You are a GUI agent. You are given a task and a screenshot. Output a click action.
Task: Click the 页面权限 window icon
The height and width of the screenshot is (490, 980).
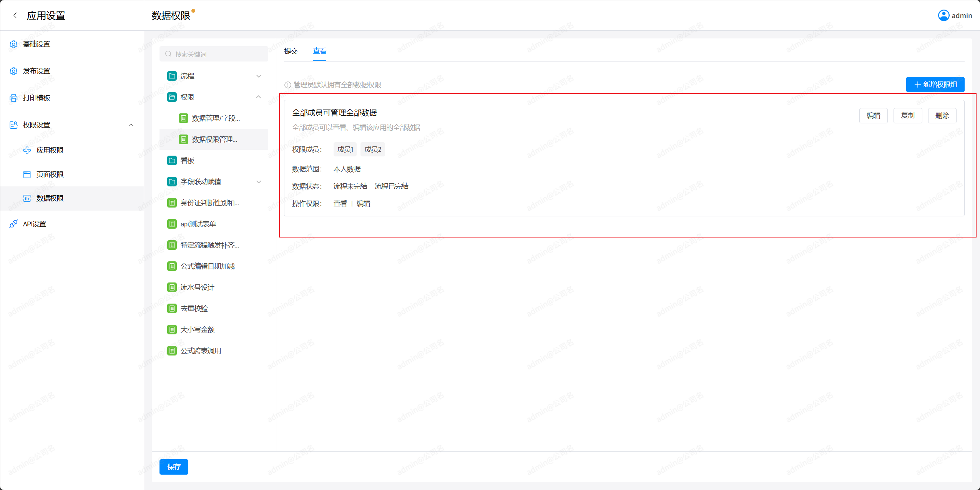click(x=27, y=174)
